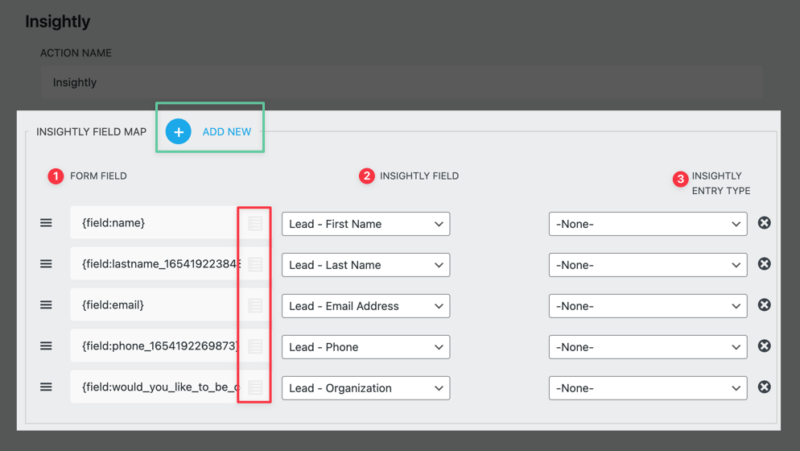Open entry type dropdown in Phone row

[648, 347]
